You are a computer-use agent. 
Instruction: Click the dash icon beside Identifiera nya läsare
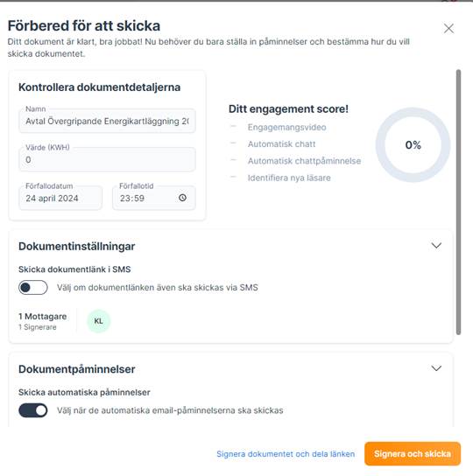tap(234, 177)
